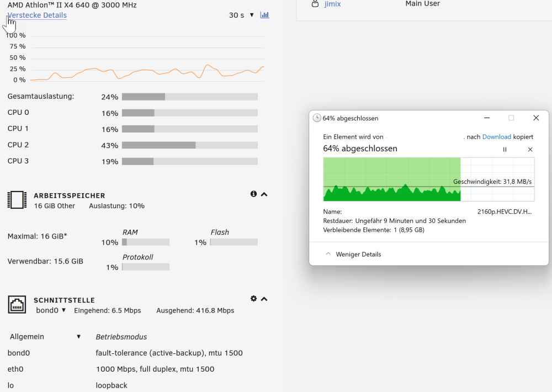Click the Arbeitsspeicher info icon
The width and height of the screenshot is (552, 392).
tap(253, 194)
